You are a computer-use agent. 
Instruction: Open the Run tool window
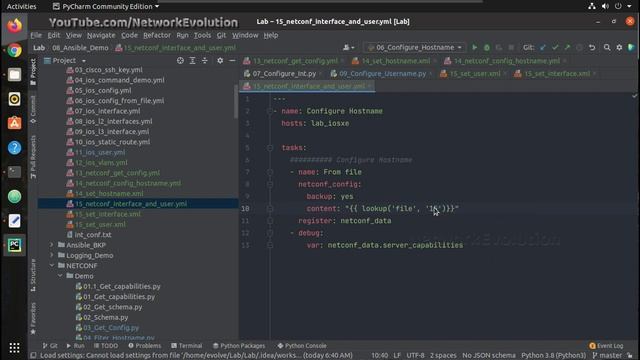coord(75,346)
